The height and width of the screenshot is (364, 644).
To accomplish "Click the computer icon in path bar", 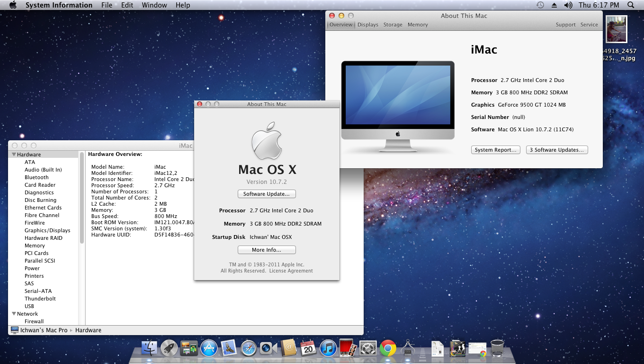I will pos(15,330).
